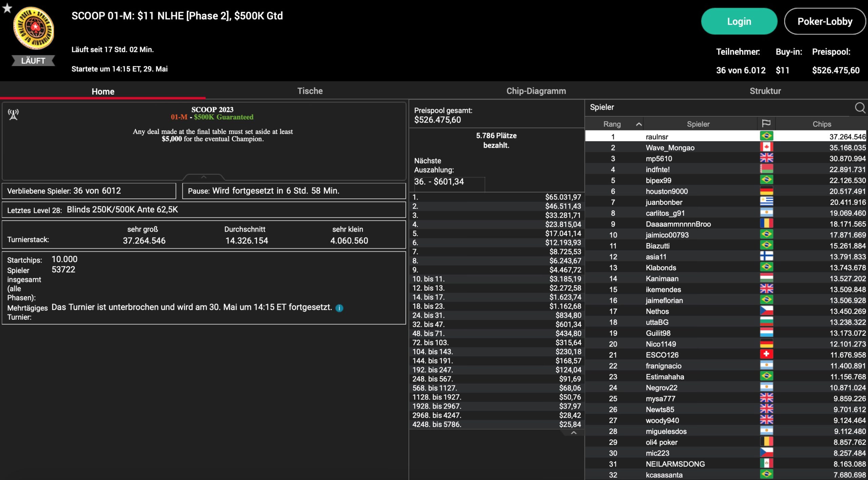The width and height of the screenshot is (868, 480).
Task: Click raulnsr's Brazil flag icon
Action: tap(766, 136)
